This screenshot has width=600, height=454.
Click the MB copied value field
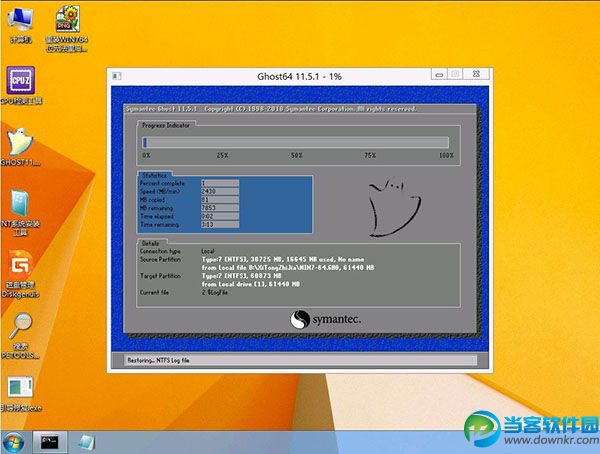point(220,199)
